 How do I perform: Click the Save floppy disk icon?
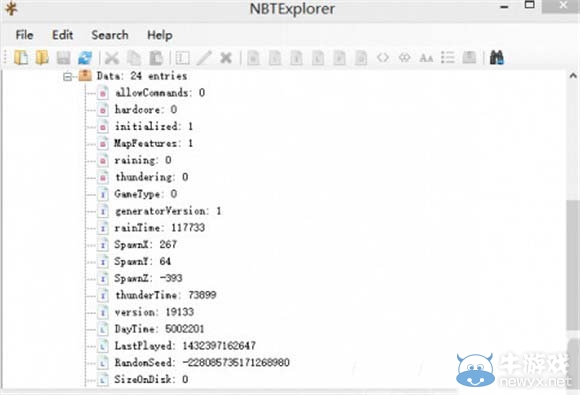coord(63,58)
